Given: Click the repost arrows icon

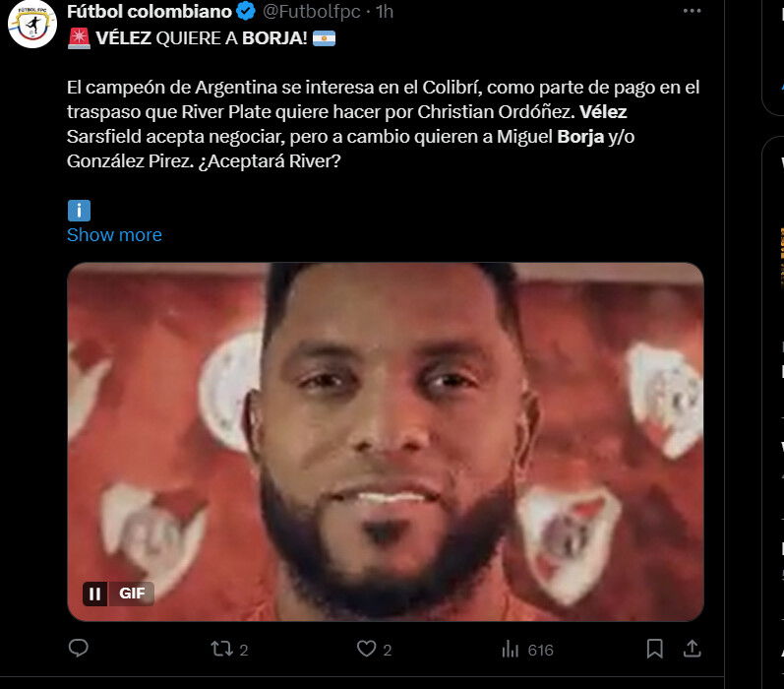Looking at the screenshot, I should [x=221, y=649].
